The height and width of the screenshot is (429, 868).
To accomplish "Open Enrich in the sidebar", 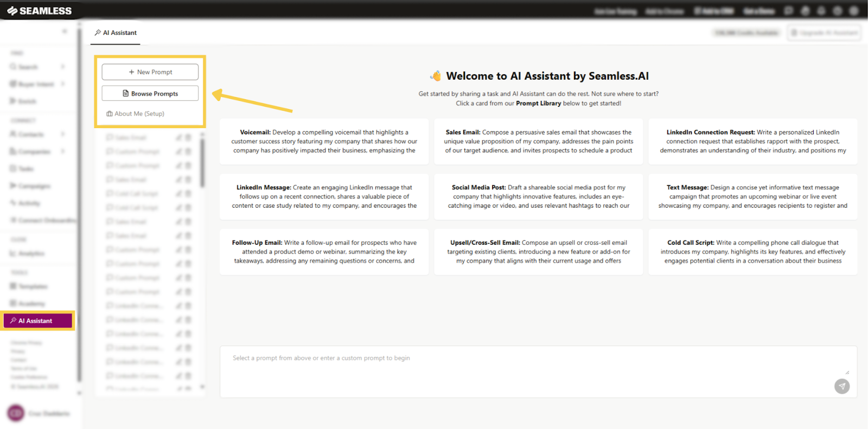I will point(23,101).
